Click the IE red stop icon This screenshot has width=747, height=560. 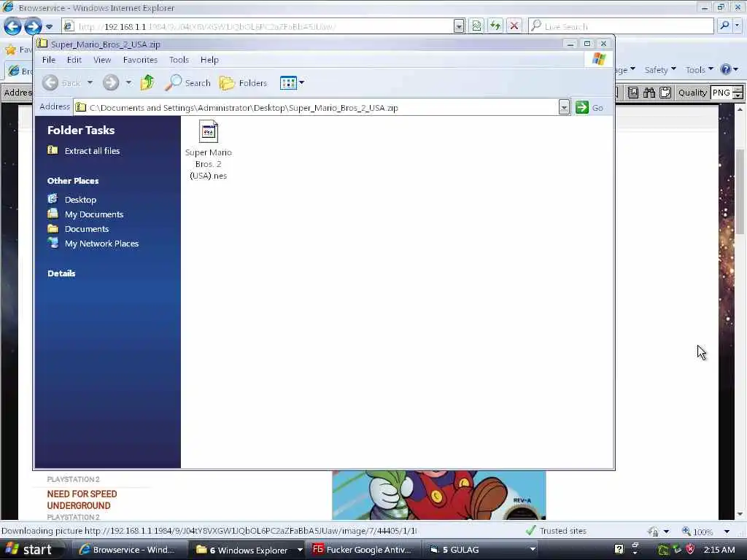tap(514, 26)
